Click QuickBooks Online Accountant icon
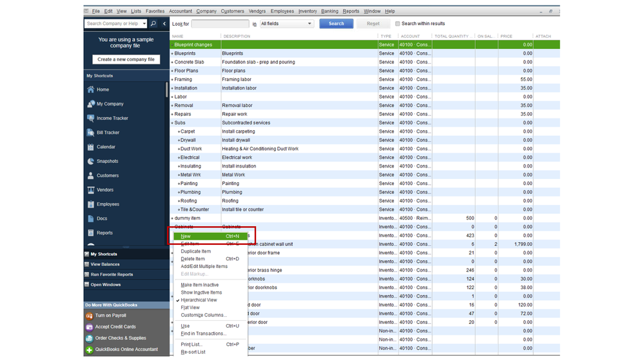Image resolution: width=644 pixels, height=362 pixels. (x=89, y=350)
